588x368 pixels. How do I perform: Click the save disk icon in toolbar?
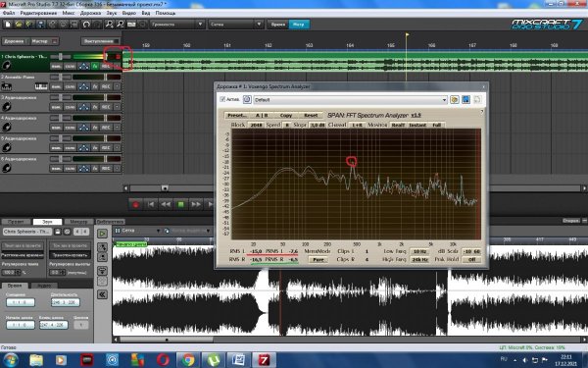tap(41, 25)
